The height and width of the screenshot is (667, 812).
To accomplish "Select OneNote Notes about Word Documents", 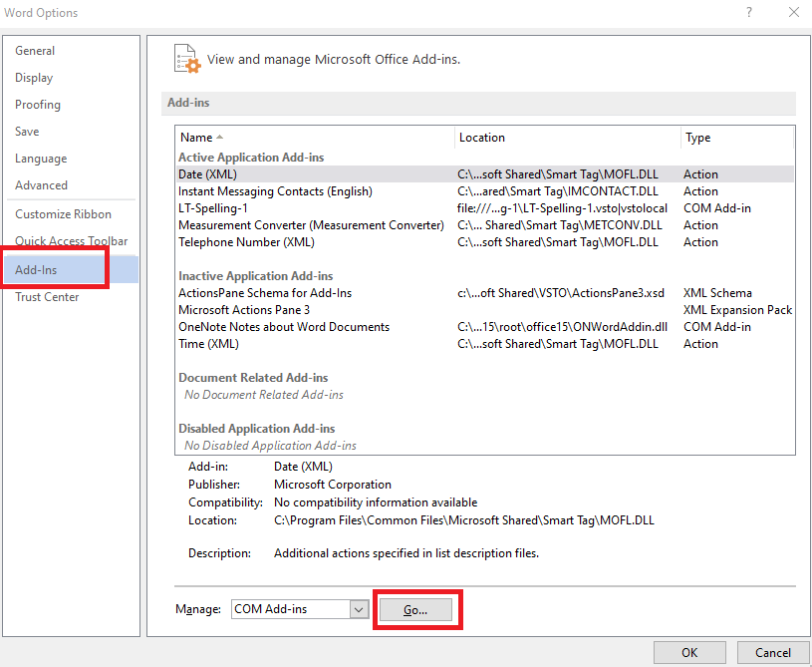I will [485, 327].
